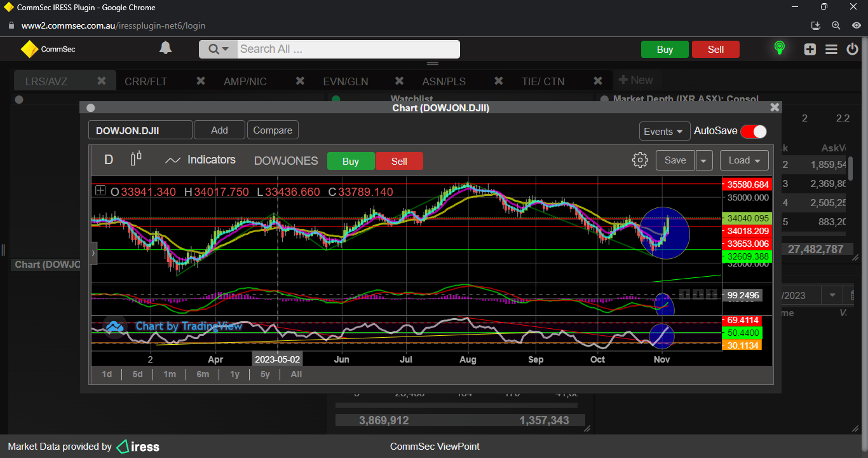This screenshot has height=458, width=868.
Task: Open the Chrome zoom magnifier icon
Action: point(836,26)
